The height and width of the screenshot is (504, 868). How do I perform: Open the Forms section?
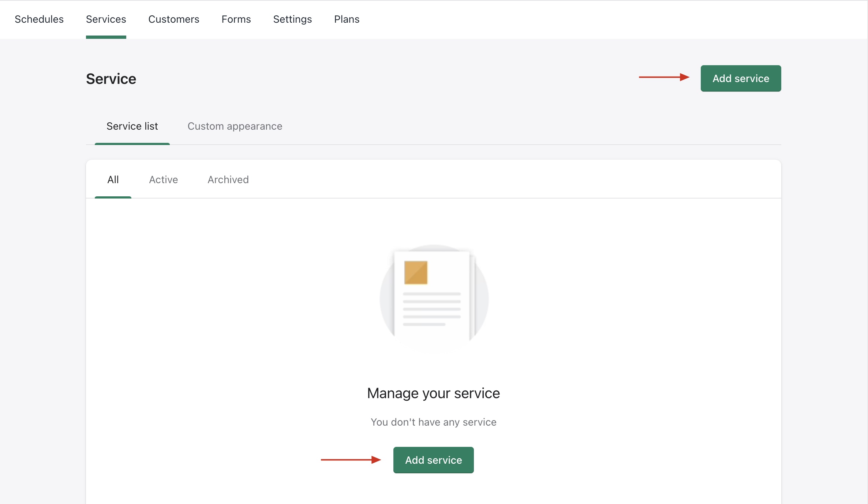[236, 19]
